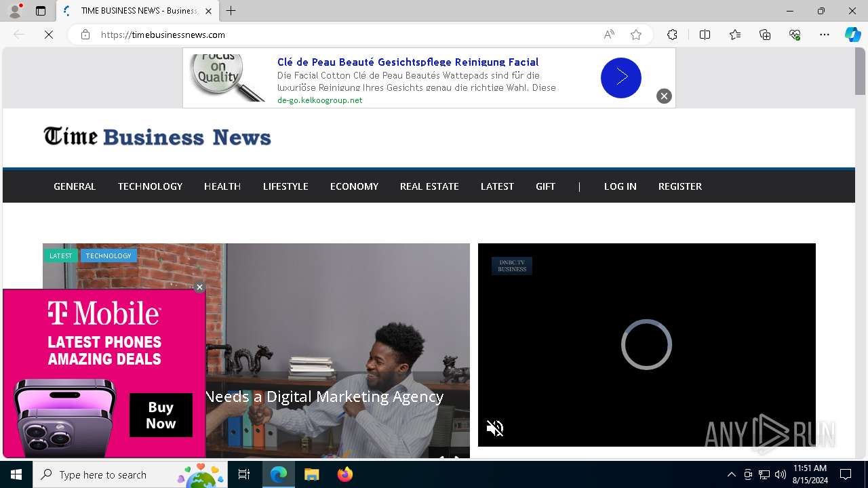This screenshot has width=868, height=488.
Task: Open Settings and more menu
Action: (x=825, y=35)
